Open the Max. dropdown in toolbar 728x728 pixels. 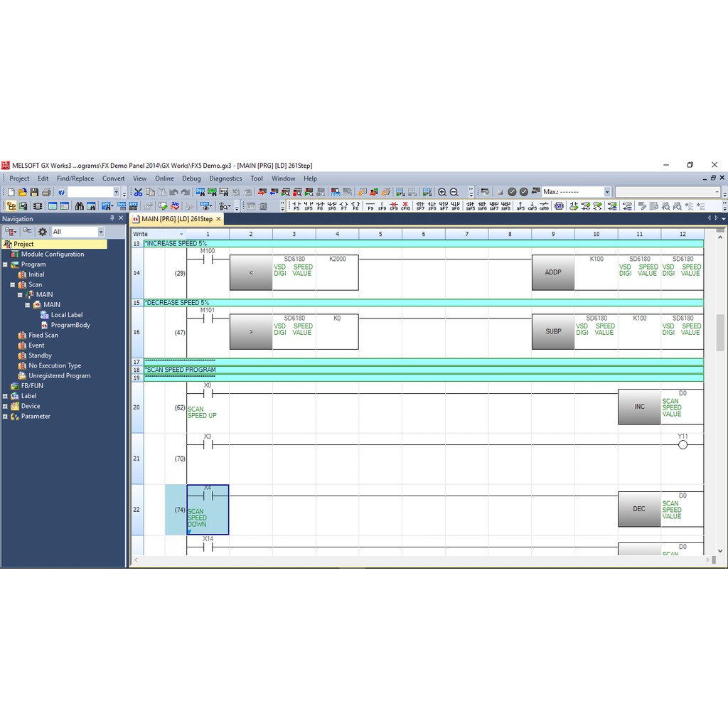(607, 192)
